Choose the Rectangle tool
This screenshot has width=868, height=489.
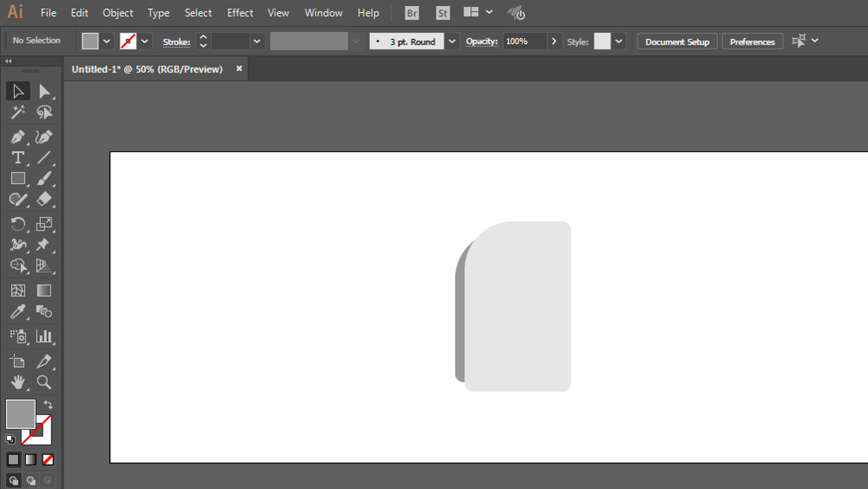(17, 178)
